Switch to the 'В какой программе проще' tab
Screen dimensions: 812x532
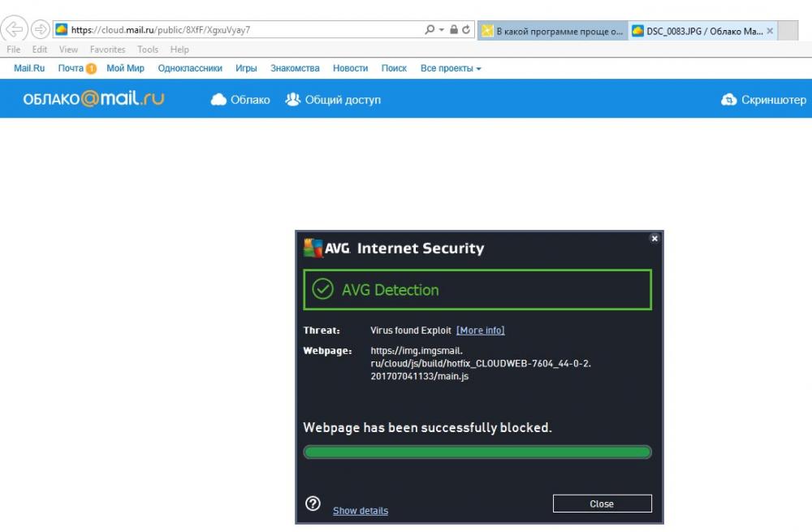coord(552,31)
